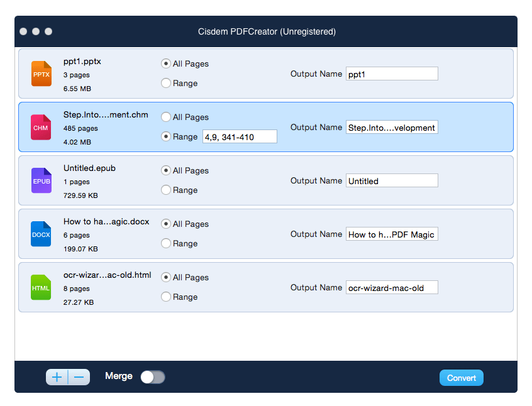Click the '199.07 KB' size text
The height and width of the screenshot is (406, 532).
(80, 249)
